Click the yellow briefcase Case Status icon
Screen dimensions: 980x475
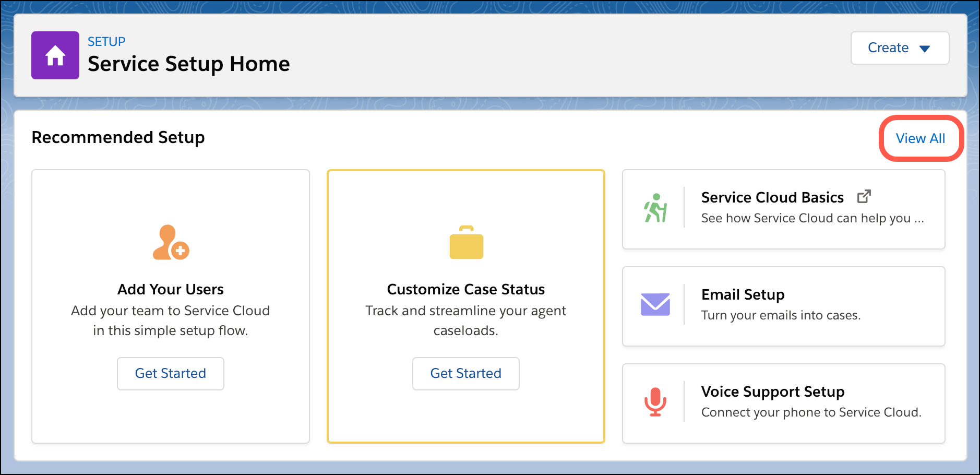[466, 243]
